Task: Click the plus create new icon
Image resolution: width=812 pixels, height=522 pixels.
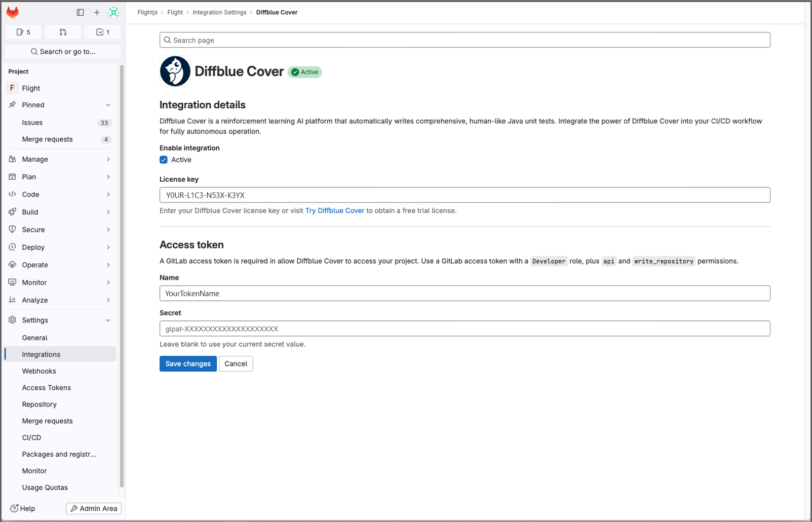Action: point(97,12)
